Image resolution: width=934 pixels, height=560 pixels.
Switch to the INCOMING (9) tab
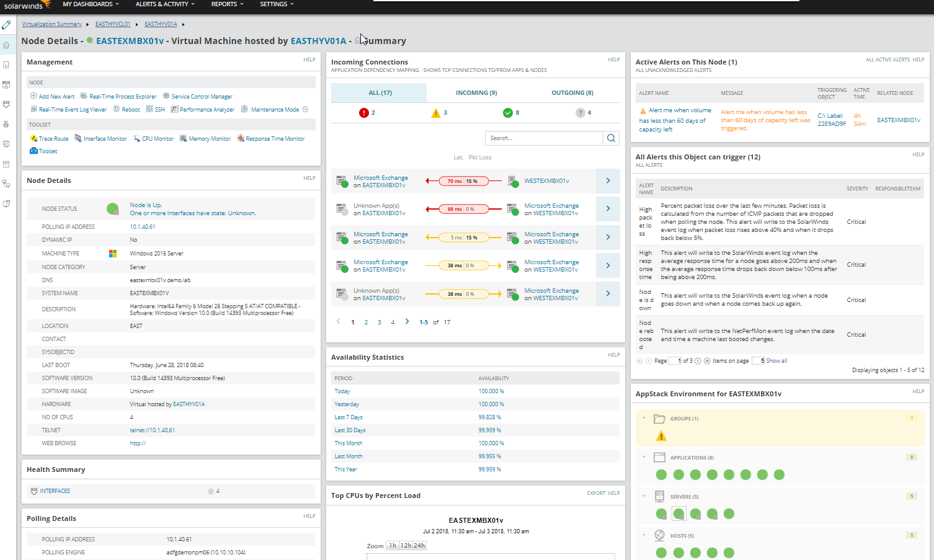click(x=476, y=92)
